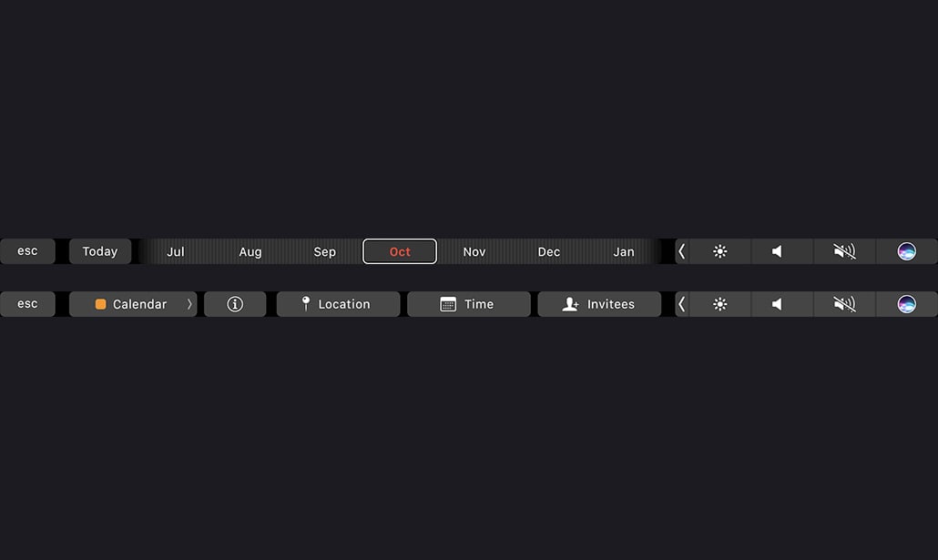938x560 pixels.
Task: Add Invitees to the event
Action: click(599, 304)
